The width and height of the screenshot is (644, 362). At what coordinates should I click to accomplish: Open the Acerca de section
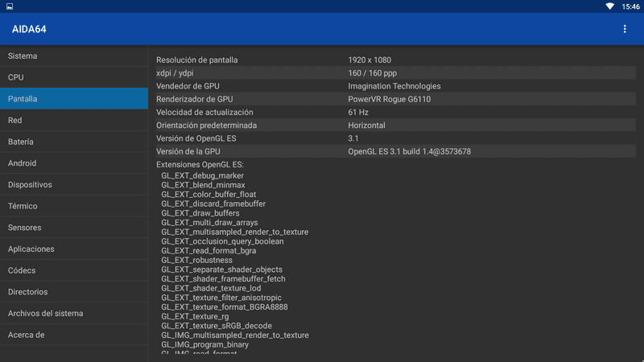74,335
